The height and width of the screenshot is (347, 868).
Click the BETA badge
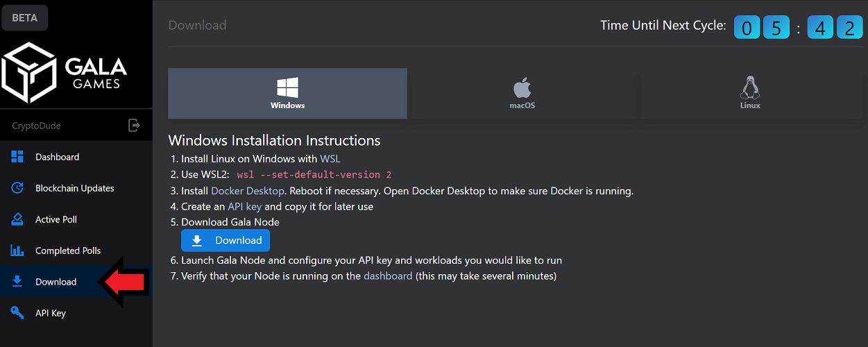click(x=25, y=19)
